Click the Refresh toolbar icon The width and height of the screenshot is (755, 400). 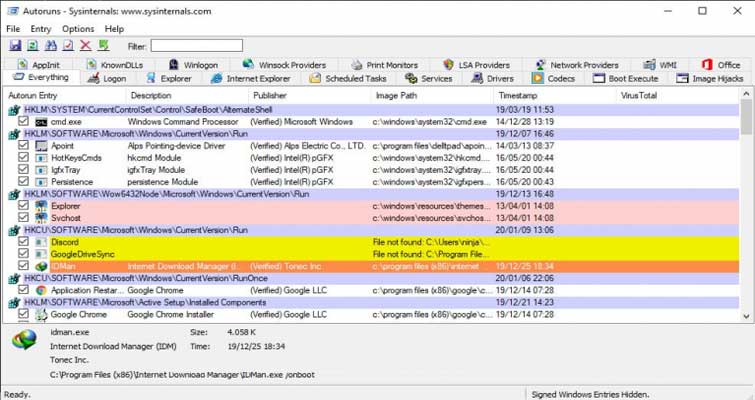32,46
